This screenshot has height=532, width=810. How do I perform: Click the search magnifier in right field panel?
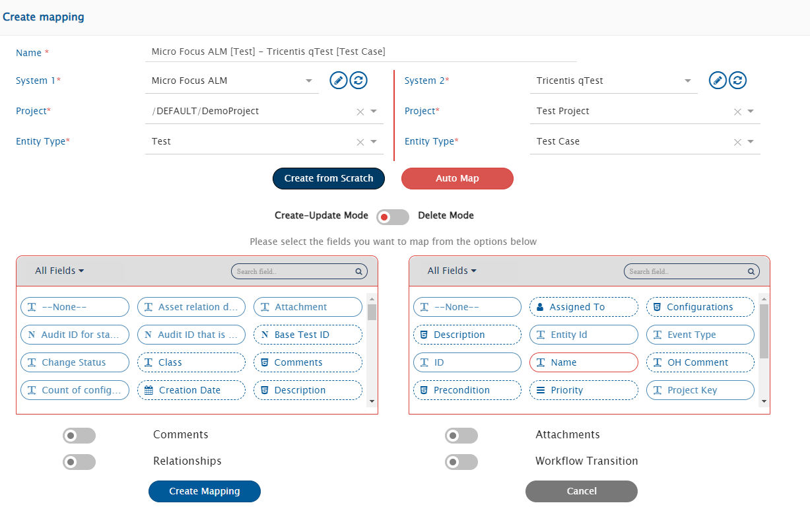751,271
